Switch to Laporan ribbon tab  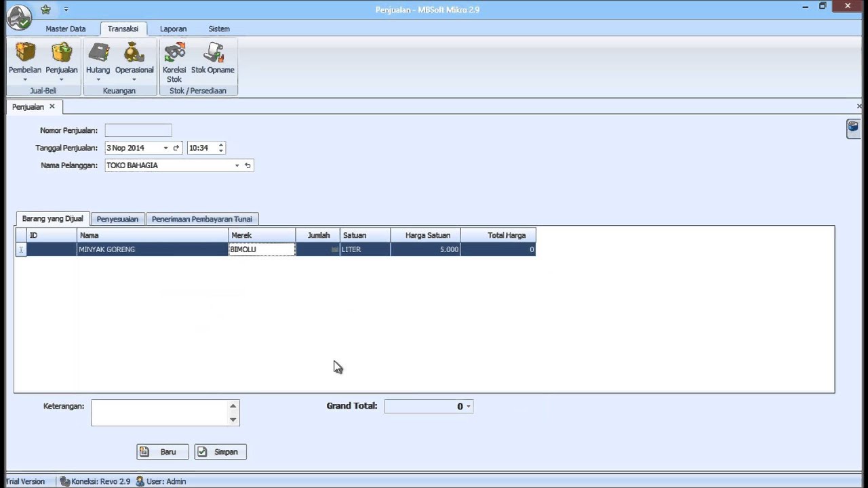(x=173, y=29)
